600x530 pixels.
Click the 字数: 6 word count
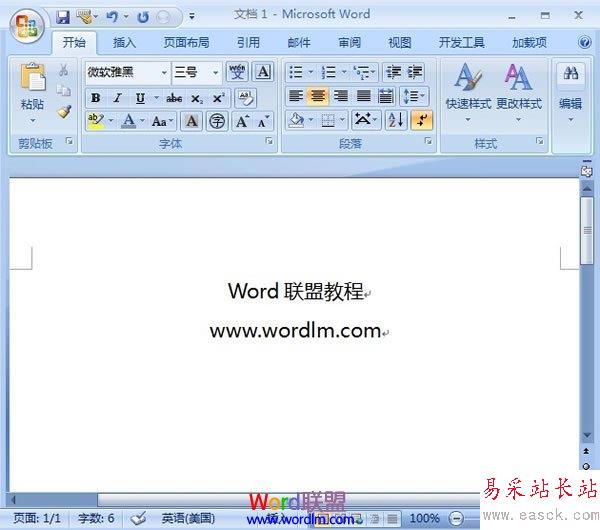[96, 518]
